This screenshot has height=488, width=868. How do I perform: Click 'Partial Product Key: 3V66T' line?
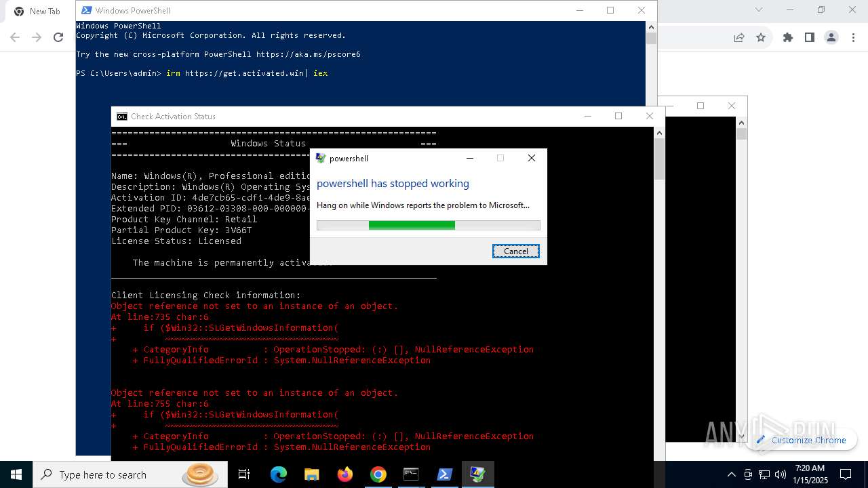tap(182, 230)
